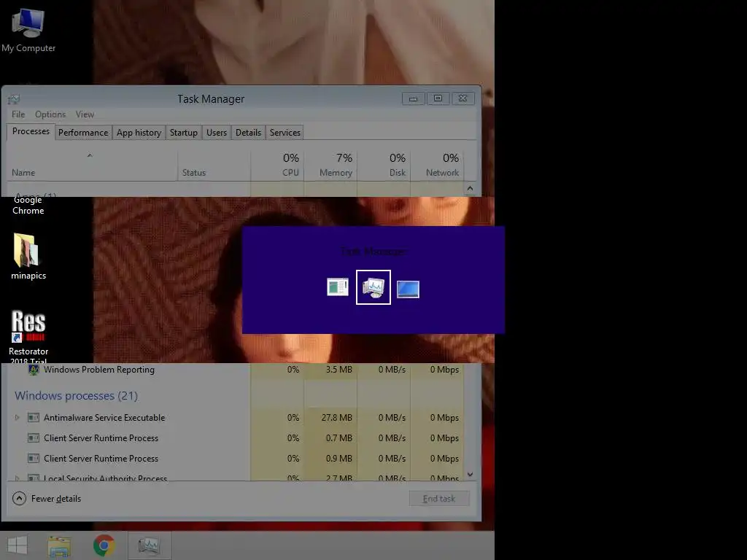The width and height of the screenshot is (747, 560).
Task: Click the Windows Problem Reporting process icon
Action: pos(34,370)
